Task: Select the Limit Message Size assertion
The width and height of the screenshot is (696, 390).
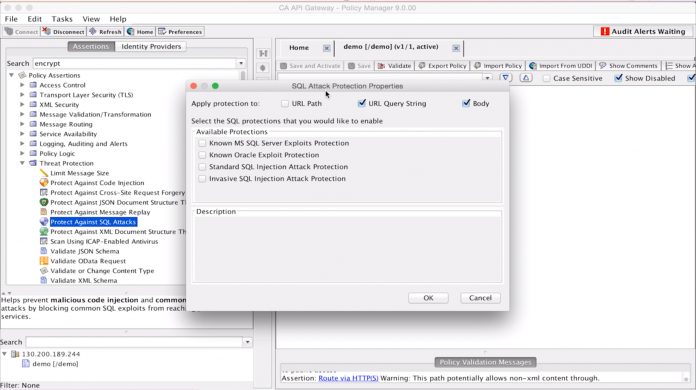Action: coord(79,173)
